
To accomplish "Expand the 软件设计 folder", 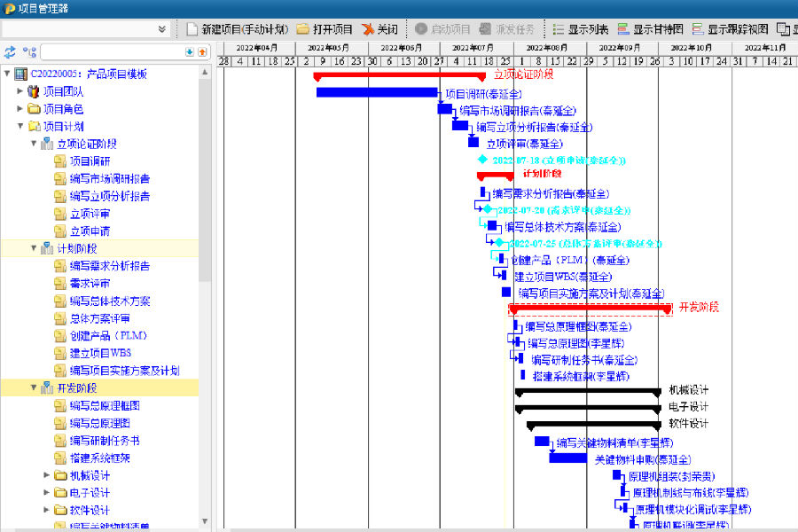I will pyautogui.click(x=46, y=510).
